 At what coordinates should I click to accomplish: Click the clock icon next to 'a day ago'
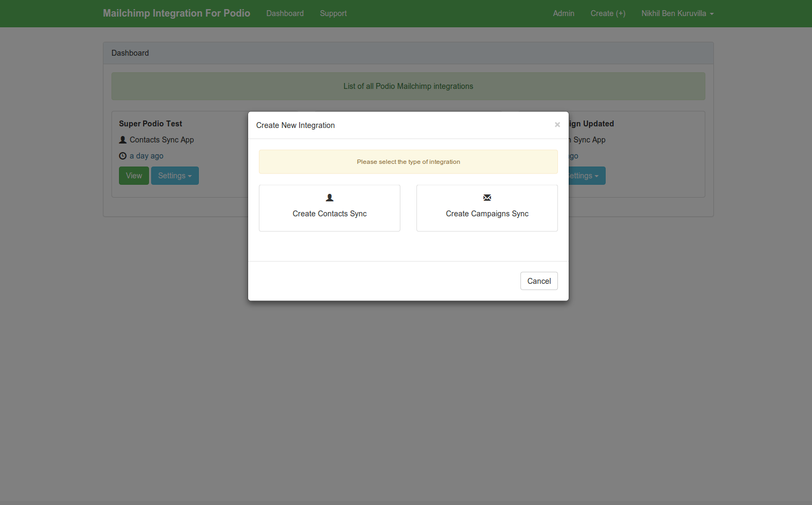[123, 156]
